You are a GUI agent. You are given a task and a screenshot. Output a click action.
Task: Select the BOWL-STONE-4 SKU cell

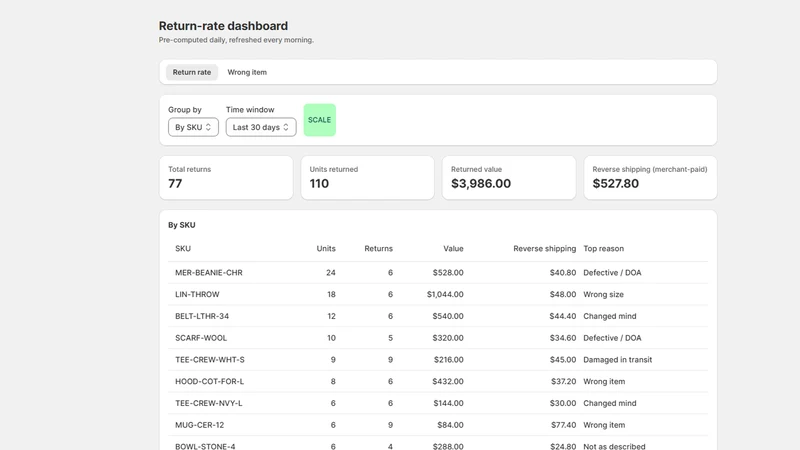click(205, 446)
